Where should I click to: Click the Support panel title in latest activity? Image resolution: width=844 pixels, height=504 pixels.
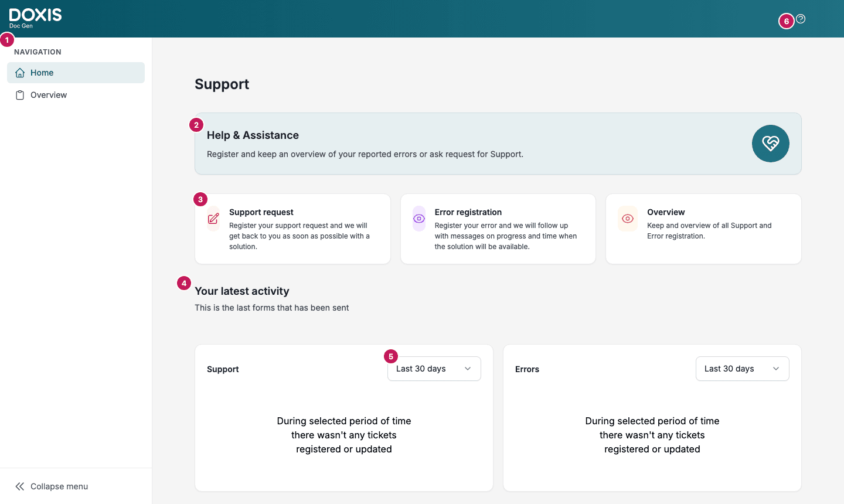point(223,369)
